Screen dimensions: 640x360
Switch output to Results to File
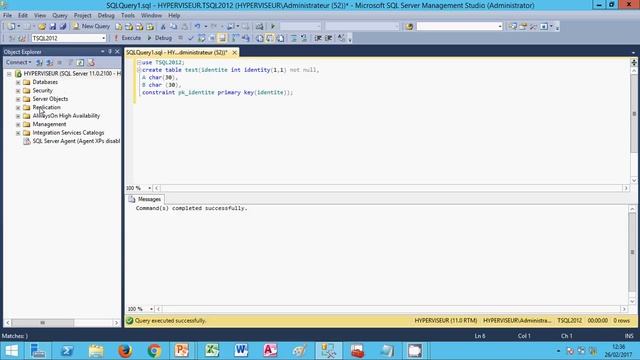pyautogui.click(x=280, y=38)
